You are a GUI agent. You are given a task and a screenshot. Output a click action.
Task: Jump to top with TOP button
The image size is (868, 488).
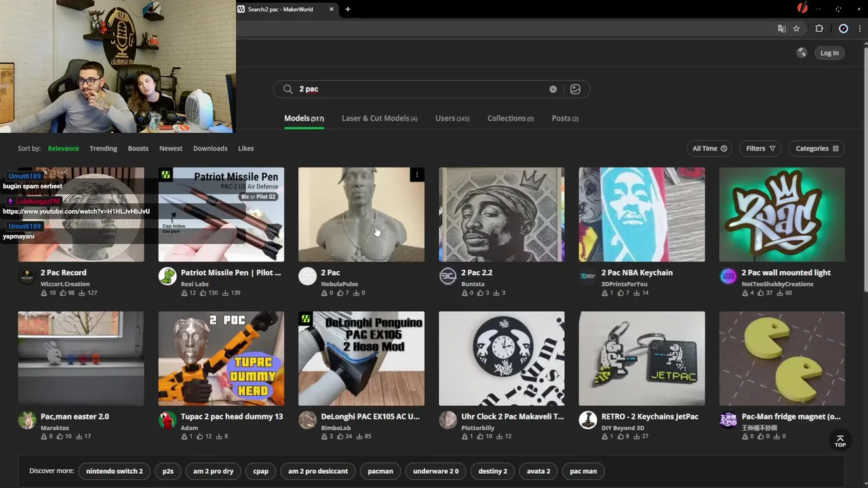[x=840, y=441]
